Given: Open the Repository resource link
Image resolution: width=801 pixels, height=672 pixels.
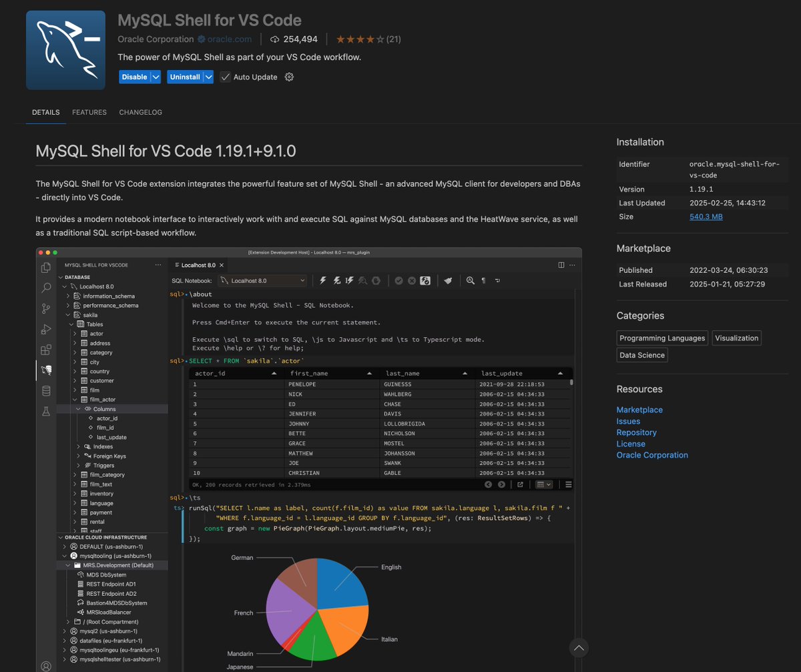Looking at the screenshot, I should point(637,432).
